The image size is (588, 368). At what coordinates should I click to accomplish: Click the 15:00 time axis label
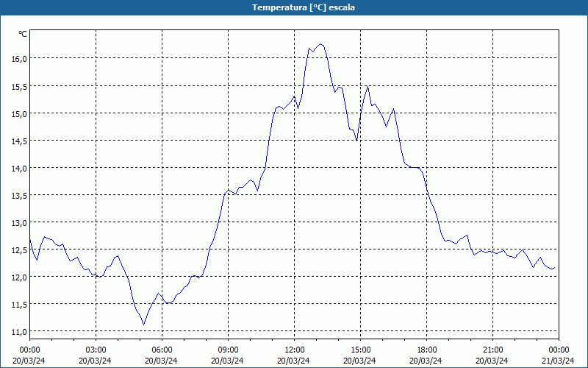360,350
